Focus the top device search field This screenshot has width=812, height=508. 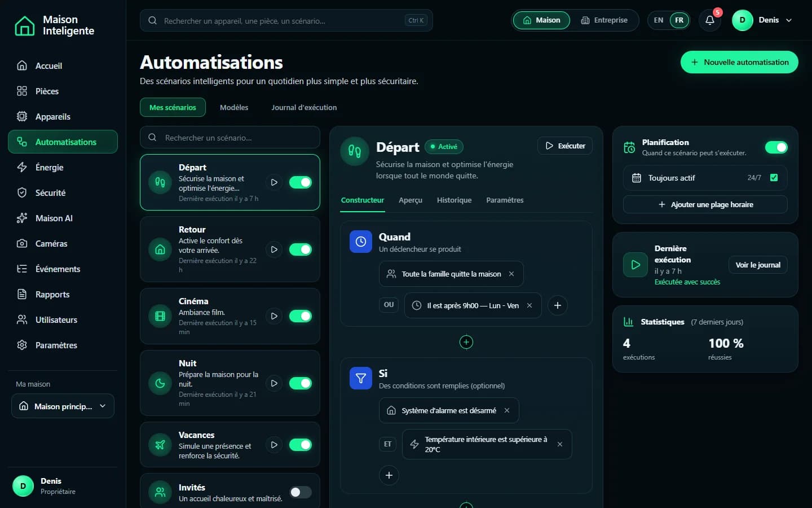[x=286, y=20]
